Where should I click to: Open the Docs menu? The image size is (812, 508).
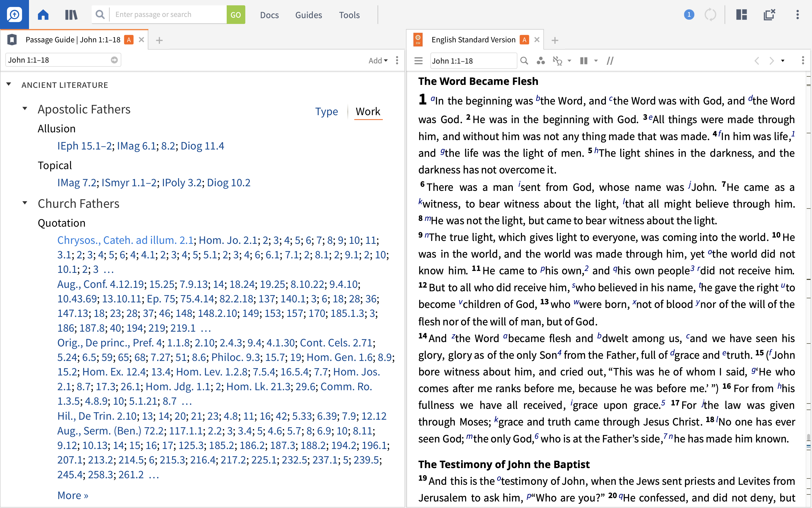(269, 15)
